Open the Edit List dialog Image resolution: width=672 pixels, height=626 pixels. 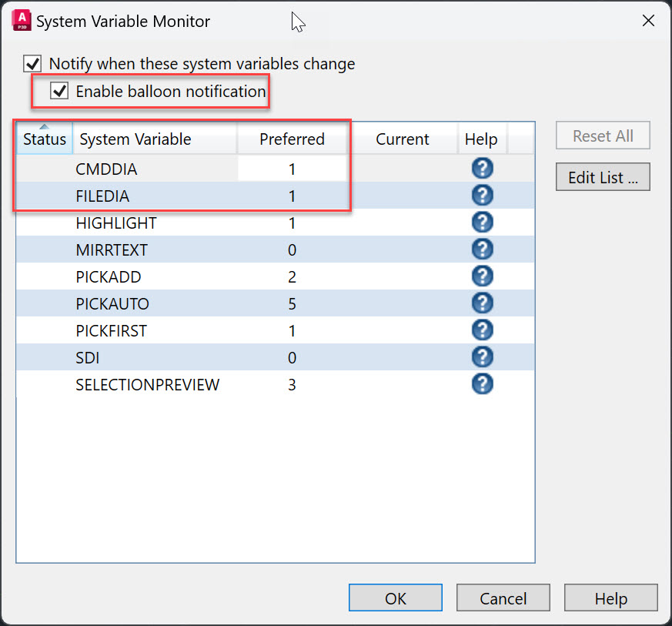pyautogui.click(x=603, y=176)
